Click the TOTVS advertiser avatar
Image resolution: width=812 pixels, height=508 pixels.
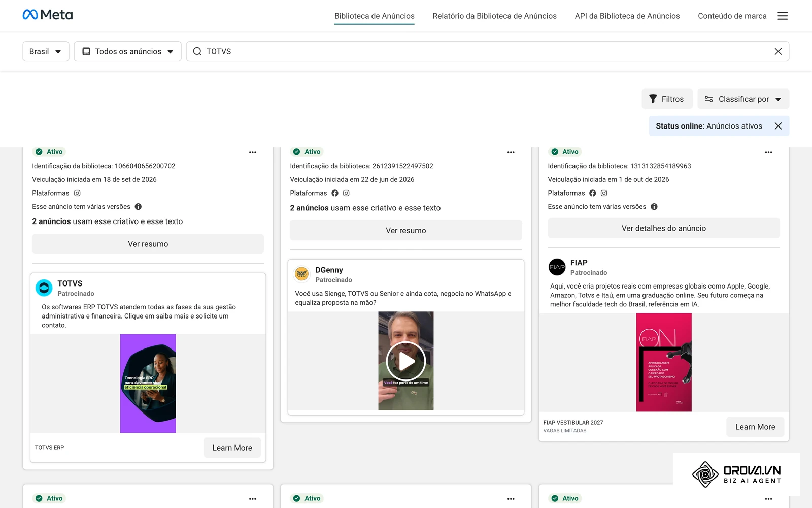(44, 288)
